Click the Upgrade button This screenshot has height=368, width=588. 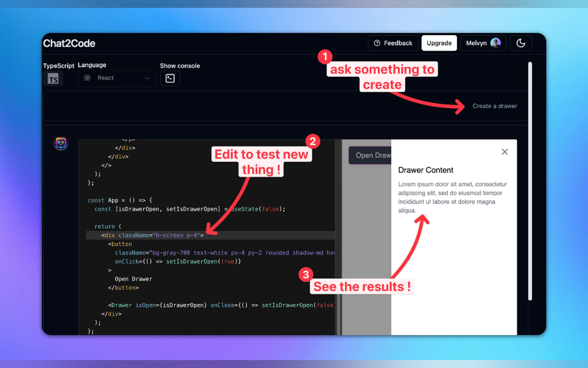pyautogui.click(x=439, y=43)
